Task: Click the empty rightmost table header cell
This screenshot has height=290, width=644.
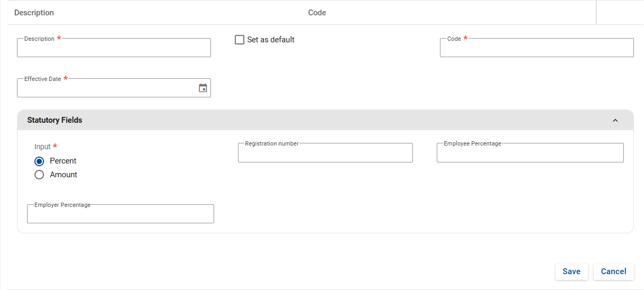Action: pos(619,13)
